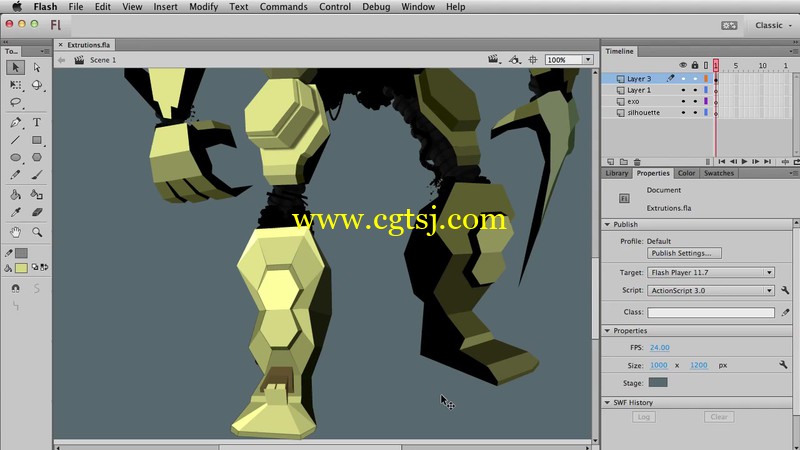Toggle visibility dot for exo layer
Viewport: 800px width, 450px height.
click(683, 101)
